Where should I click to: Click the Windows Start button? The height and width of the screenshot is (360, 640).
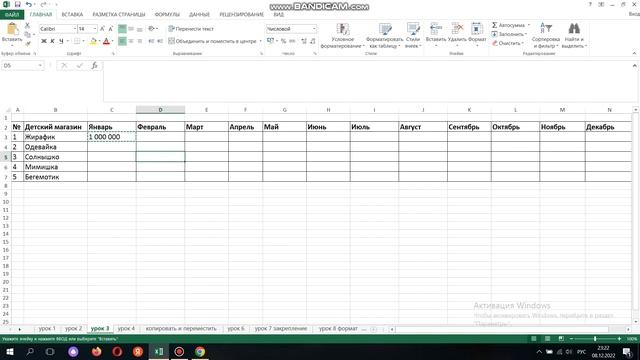point(10,351)
